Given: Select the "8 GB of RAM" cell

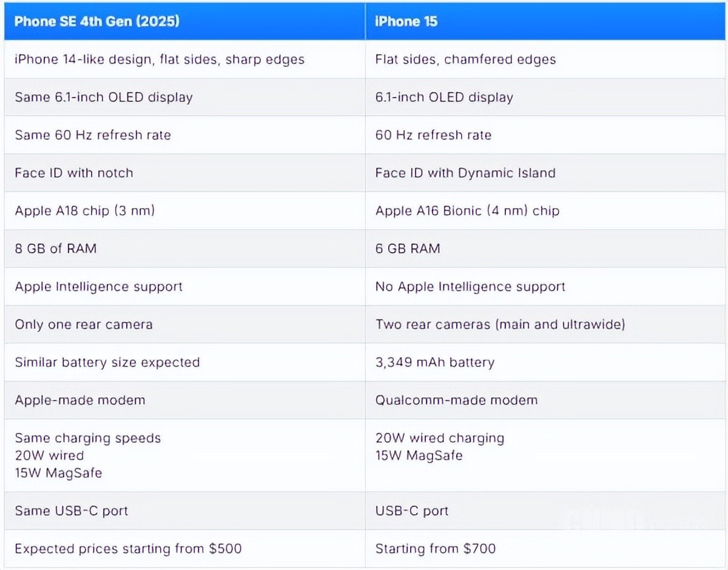Looking at the screenshot, I should coord(56,249).
